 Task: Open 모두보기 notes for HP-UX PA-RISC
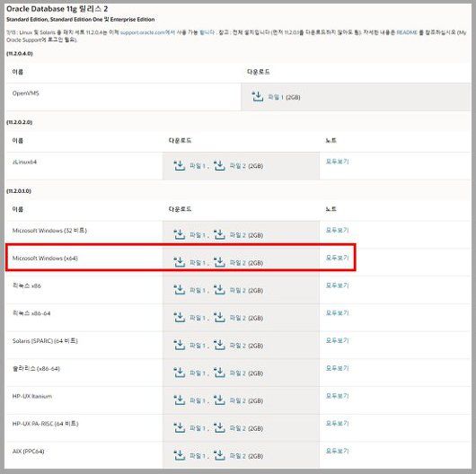337,424
